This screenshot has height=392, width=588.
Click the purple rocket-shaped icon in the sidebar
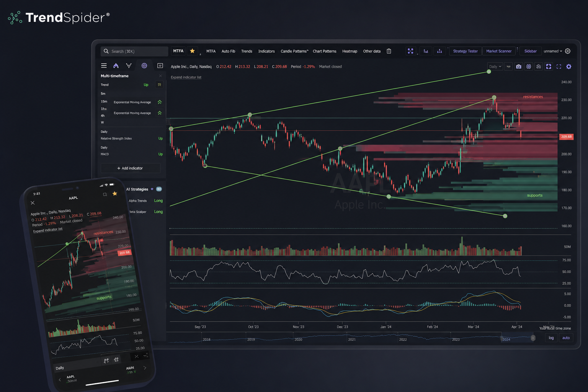pos(116,65)
